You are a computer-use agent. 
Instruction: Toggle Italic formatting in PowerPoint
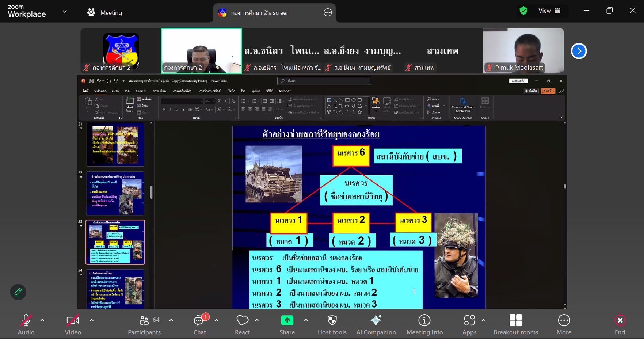coord(170,109)
